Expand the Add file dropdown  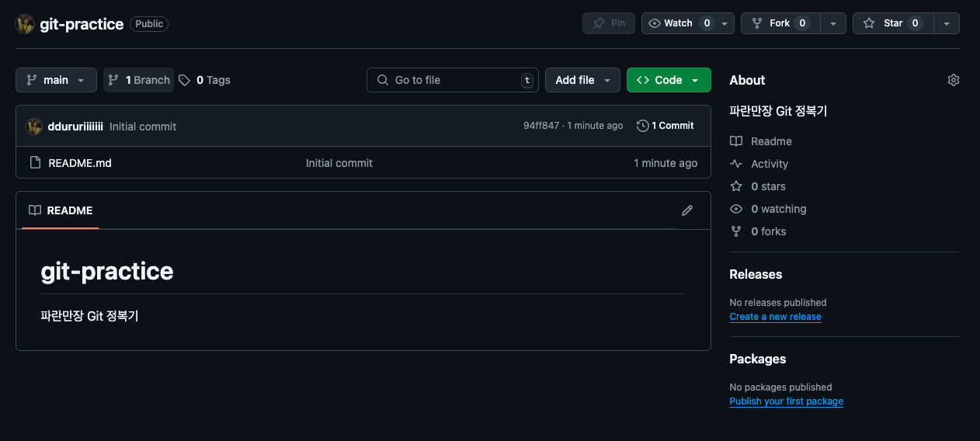pos(582,80)
